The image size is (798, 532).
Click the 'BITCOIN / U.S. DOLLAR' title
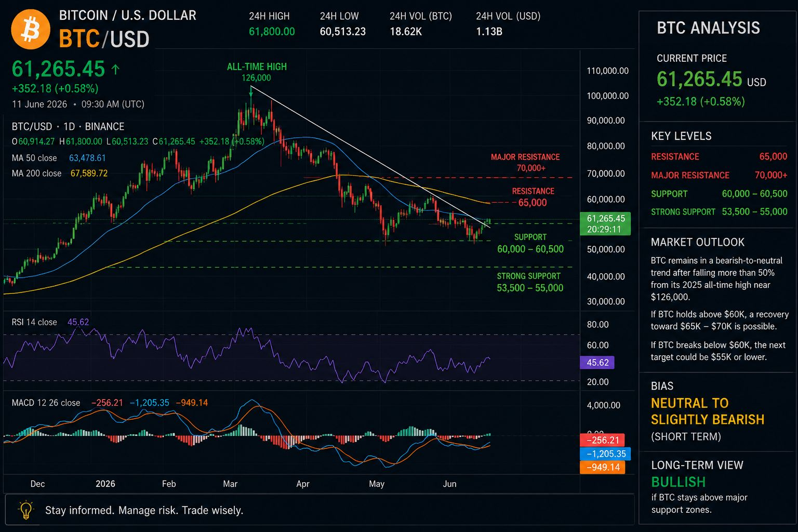pos(128,15)
